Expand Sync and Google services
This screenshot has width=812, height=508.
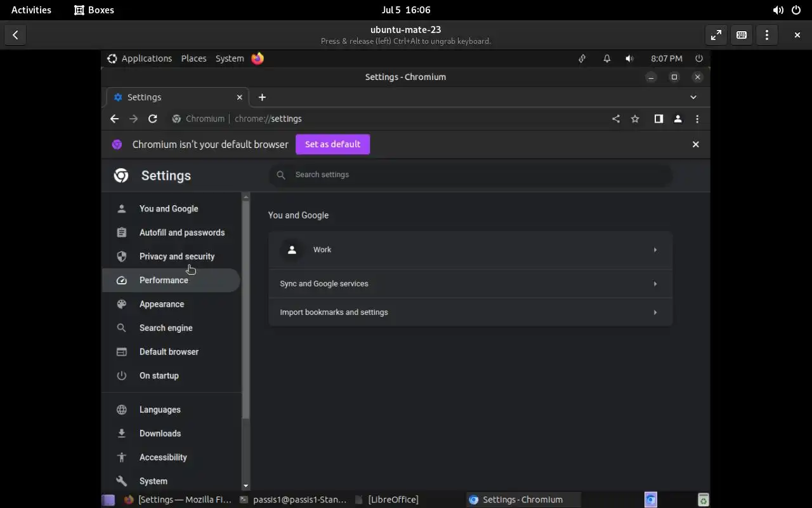coord(470,284)
